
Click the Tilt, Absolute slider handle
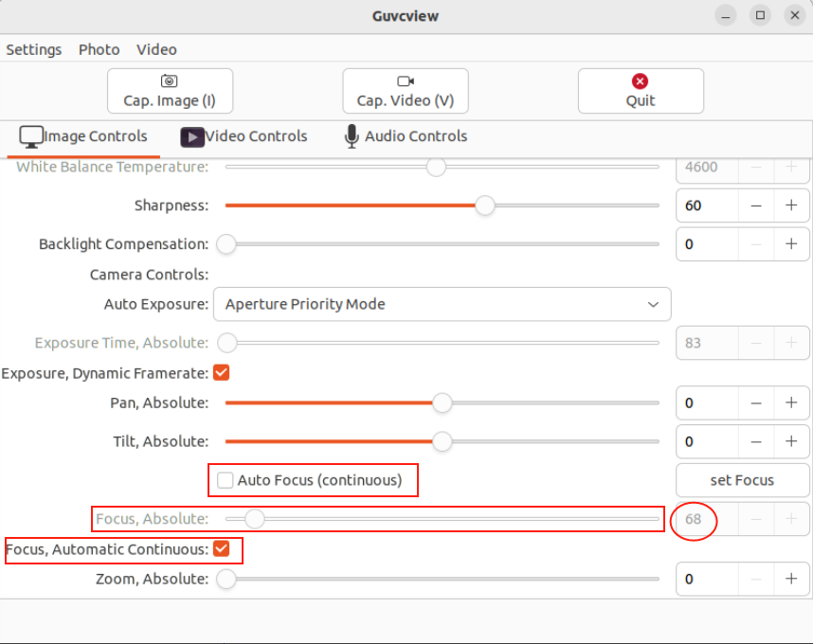[443, 441]
